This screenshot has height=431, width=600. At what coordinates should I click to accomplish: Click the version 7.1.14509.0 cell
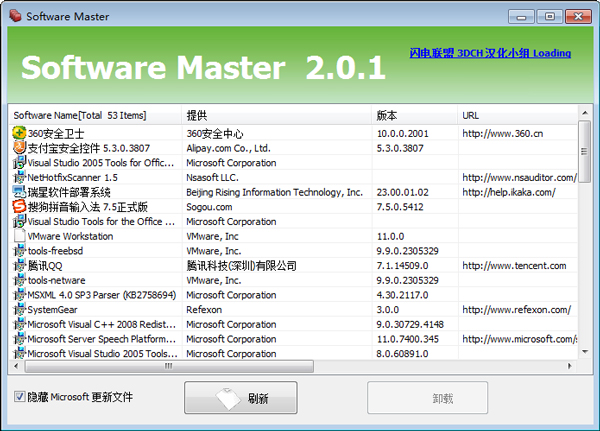(403, 266)
